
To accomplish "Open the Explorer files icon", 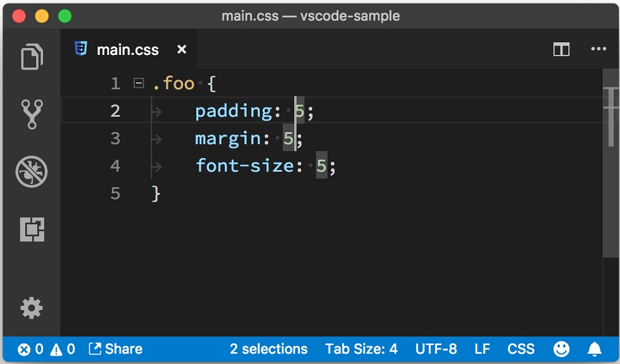I will [32, 57].
